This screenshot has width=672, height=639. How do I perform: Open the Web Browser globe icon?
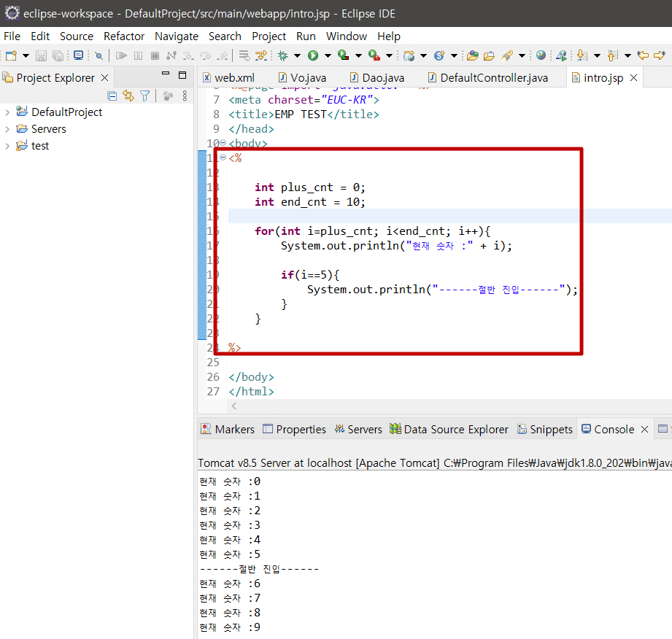pyautogui.click(x=541, y=55)
